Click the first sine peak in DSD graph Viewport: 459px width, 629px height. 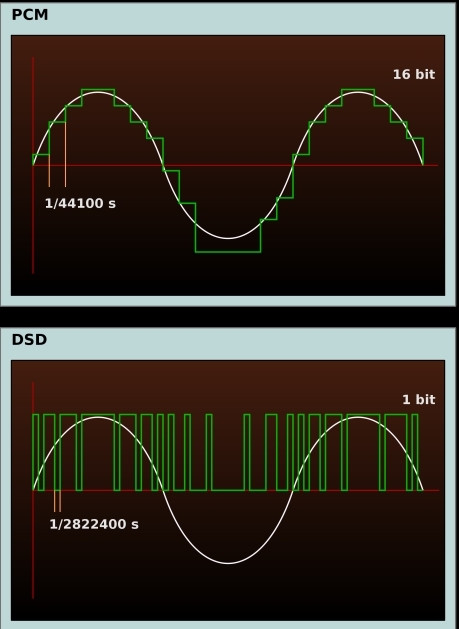tap(98, 418)
